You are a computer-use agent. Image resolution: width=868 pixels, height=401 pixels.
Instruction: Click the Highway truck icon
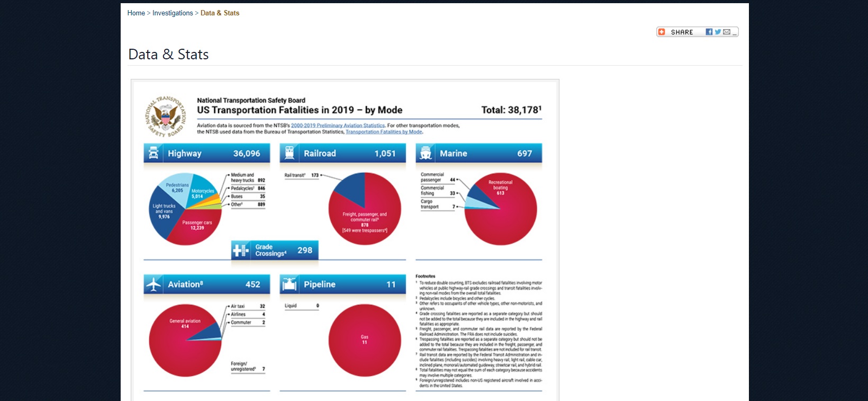[x=153, y=153]
